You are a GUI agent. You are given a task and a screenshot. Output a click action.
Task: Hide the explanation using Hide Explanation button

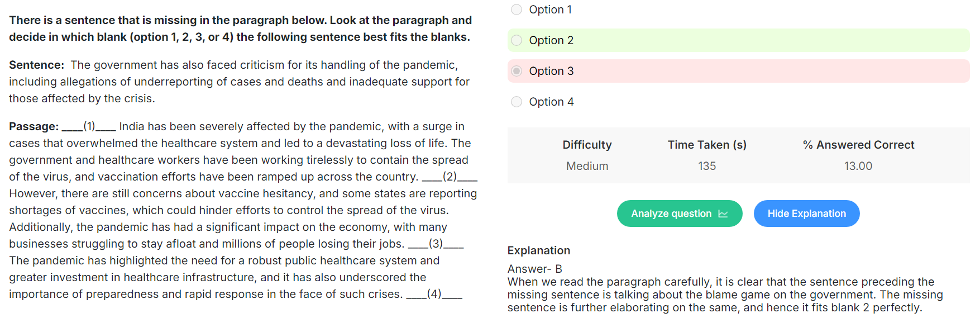[x=806, y=214]
